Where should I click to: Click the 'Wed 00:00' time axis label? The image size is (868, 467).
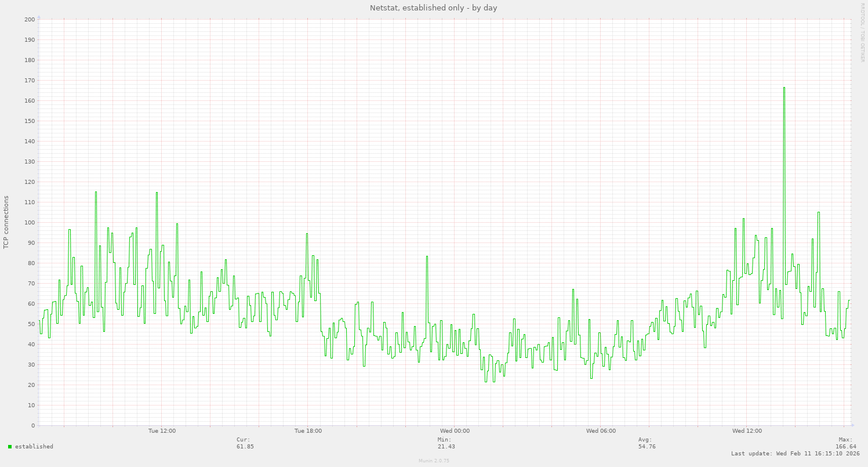pyautogui.click(x=455, y=431)
